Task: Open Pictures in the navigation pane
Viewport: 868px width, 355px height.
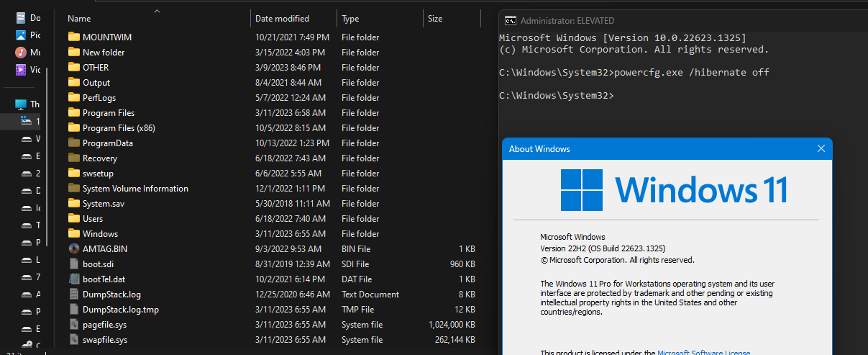Action: [28, 35]
